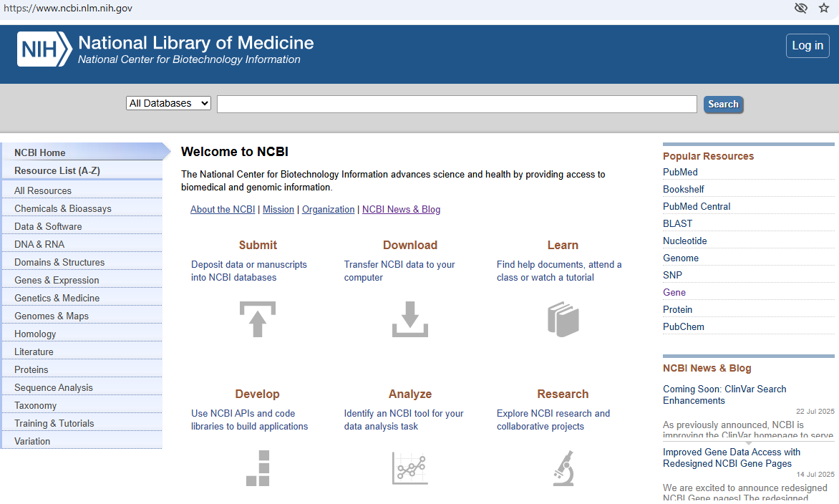Open Taxonomy category
The image size is (839, 504).
[82, 405]
